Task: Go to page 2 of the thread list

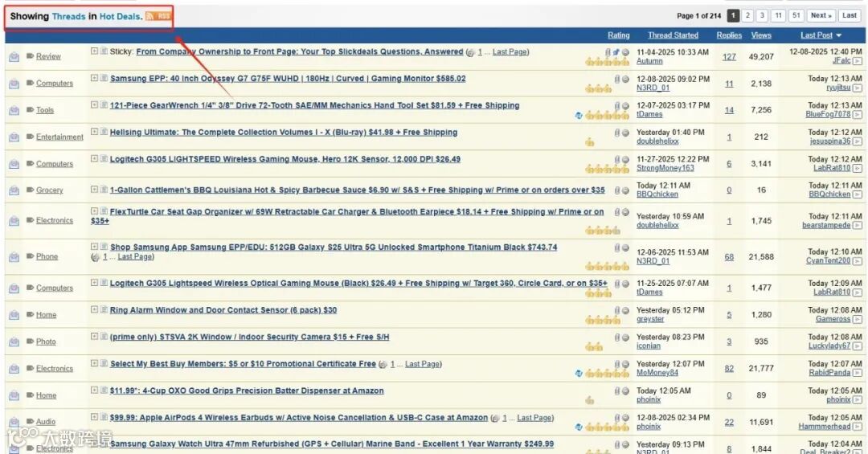Action: (748, 15)
